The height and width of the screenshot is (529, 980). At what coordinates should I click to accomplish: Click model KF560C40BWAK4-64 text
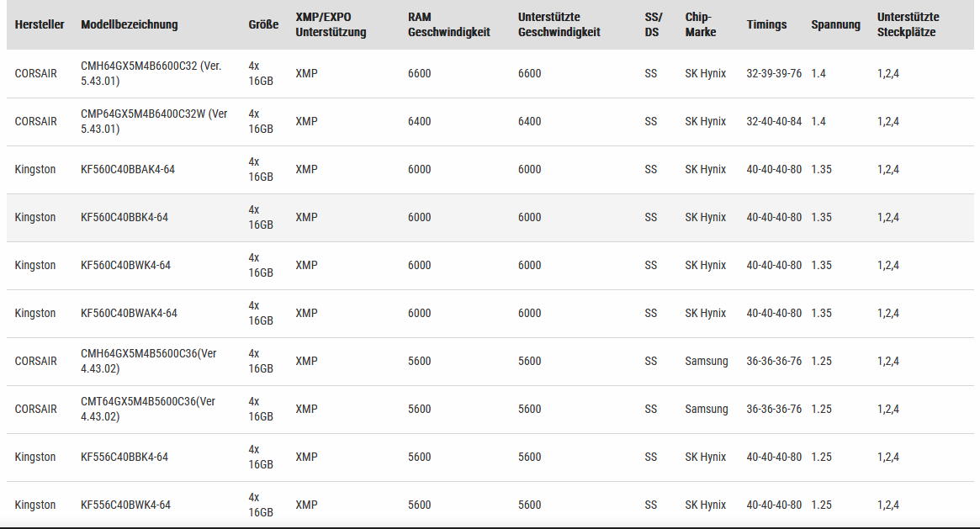pyautogui.click(x=129, y=313)
